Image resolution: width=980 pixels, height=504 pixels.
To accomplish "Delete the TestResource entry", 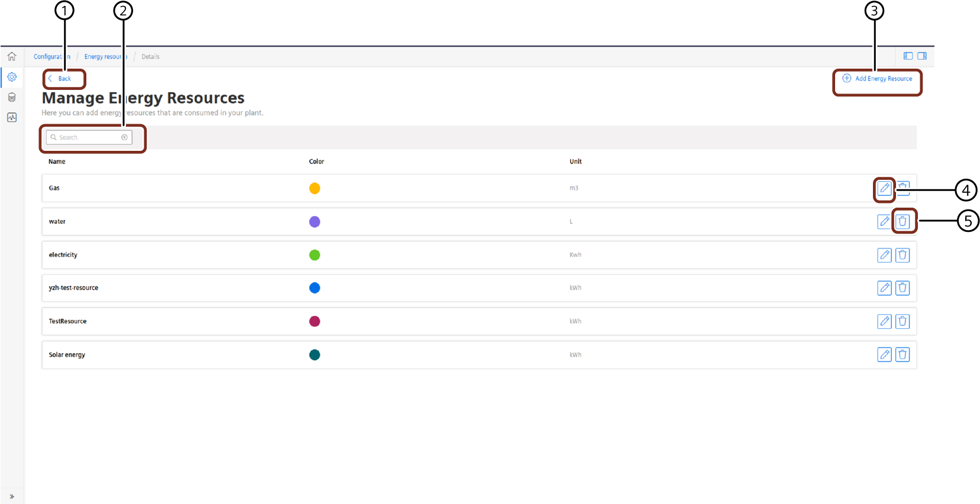I will click(x=903, y=321).
